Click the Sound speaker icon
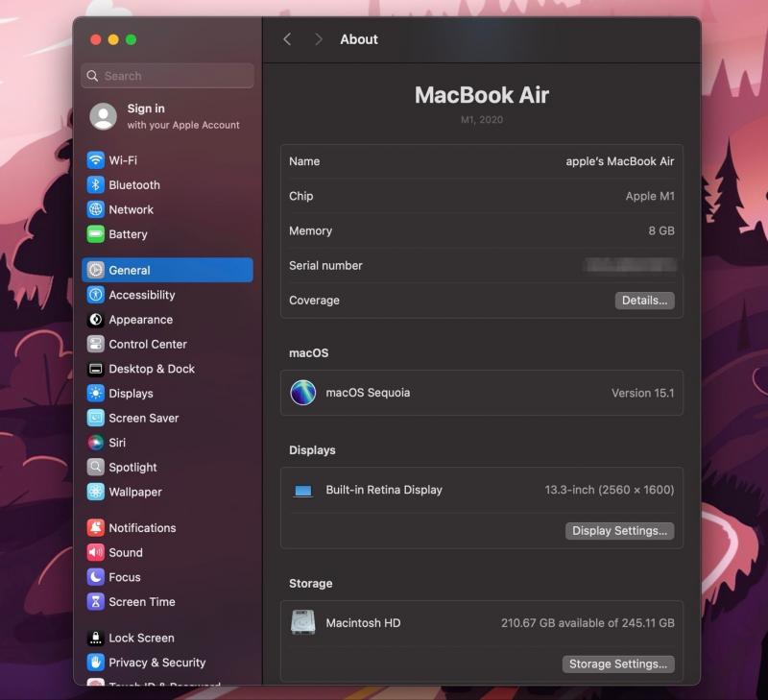 [95, 552]
